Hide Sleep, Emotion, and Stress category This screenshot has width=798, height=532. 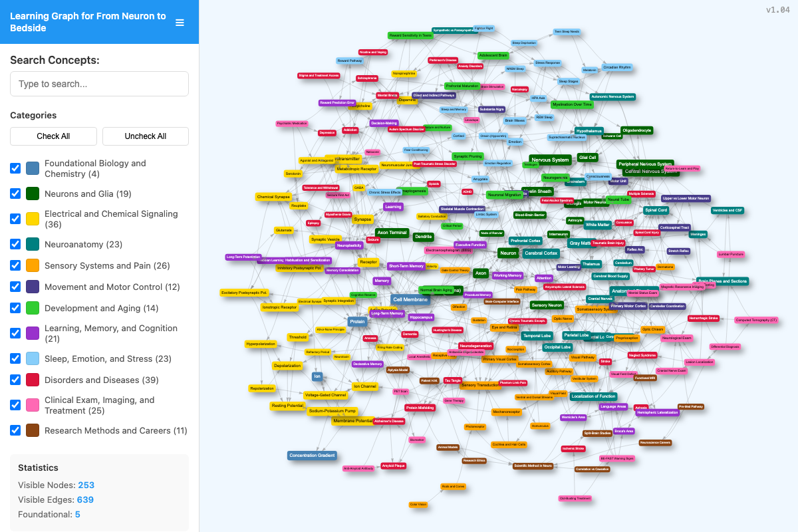coord(15,358)
